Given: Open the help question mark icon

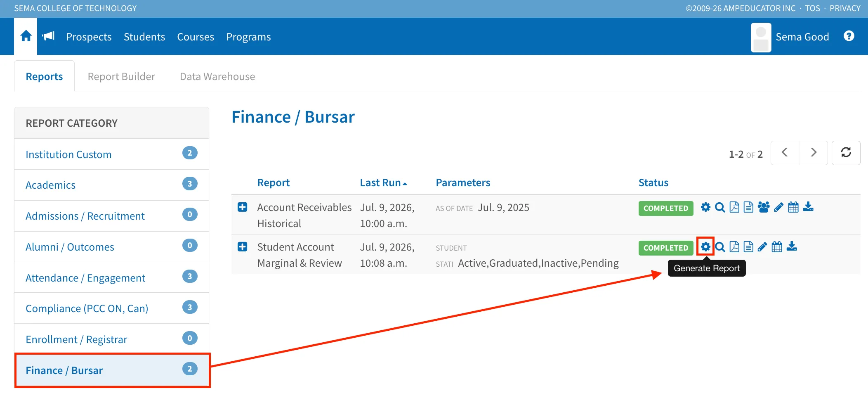Looking at the screenshot, I should [x=849, y=36].
